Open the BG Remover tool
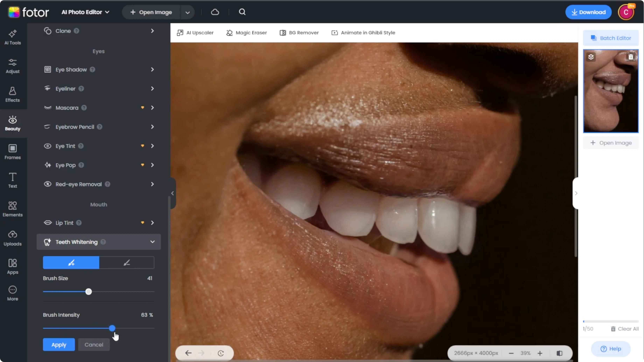 coord(299,33)
